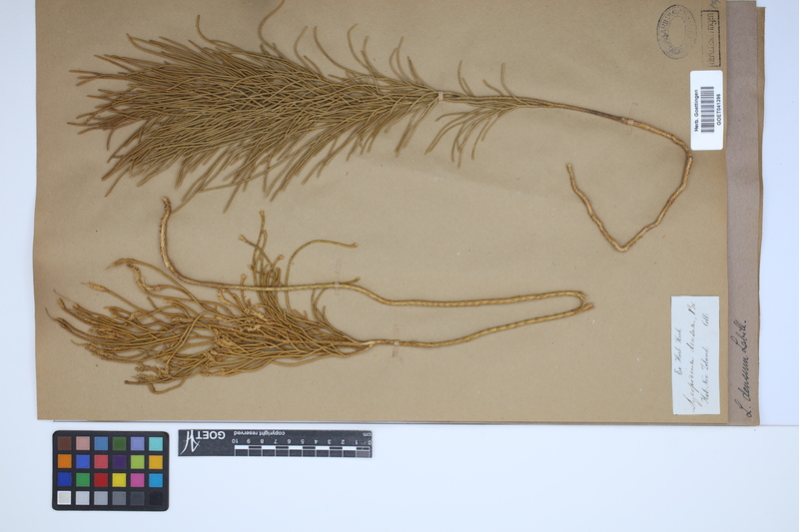Choose the magenta swatch on the color chart
This screenshot has width=799, height=532.
pyautogui.click(x=137, y=479)
